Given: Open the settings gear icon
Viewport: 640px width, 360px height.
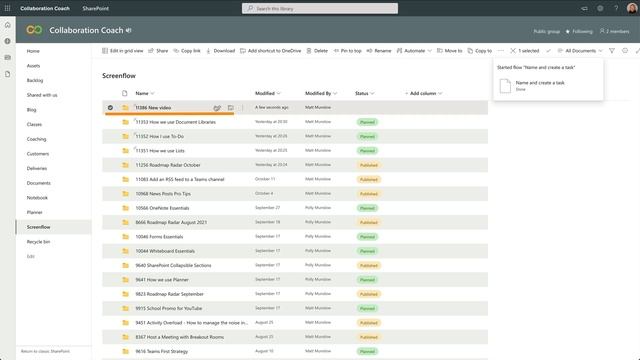Looking at the screenshot, I should click(600, 8).
